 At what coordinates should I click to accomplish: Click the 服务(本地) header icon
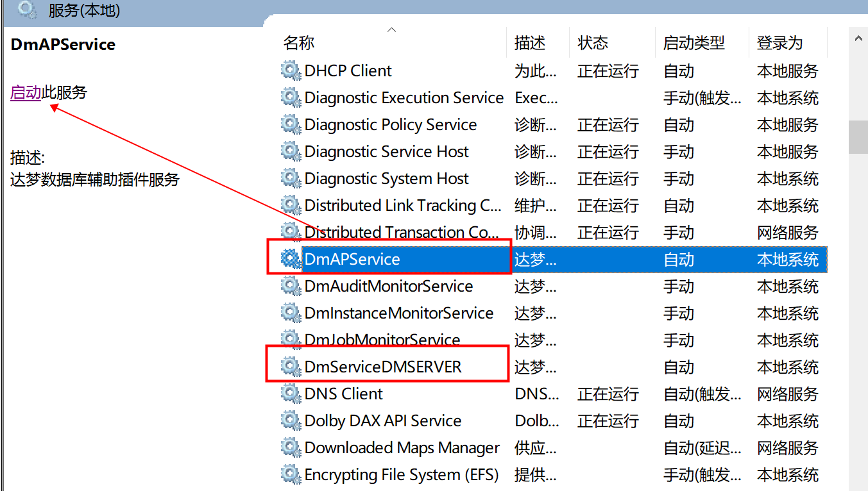[x=28, y=9]
